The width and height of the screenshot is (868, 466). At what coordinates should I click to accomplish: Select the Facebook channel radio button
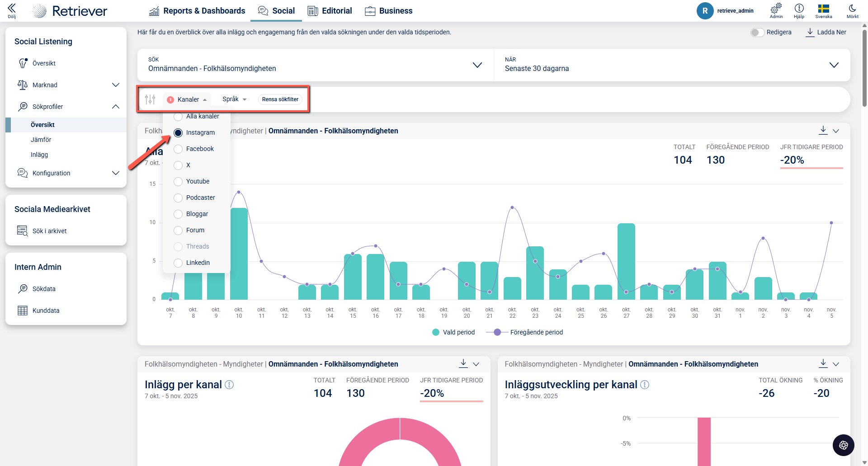(178, 149)
